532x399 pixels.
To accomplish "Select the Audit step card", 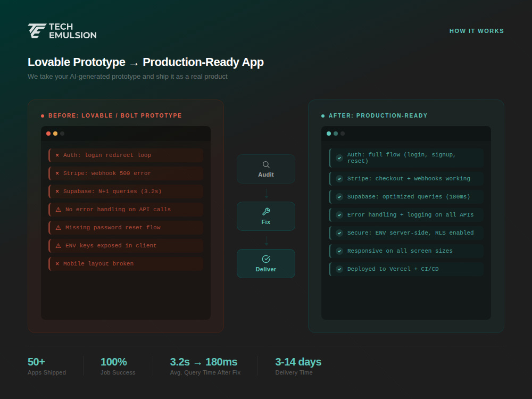I will (x=266, y=169).
